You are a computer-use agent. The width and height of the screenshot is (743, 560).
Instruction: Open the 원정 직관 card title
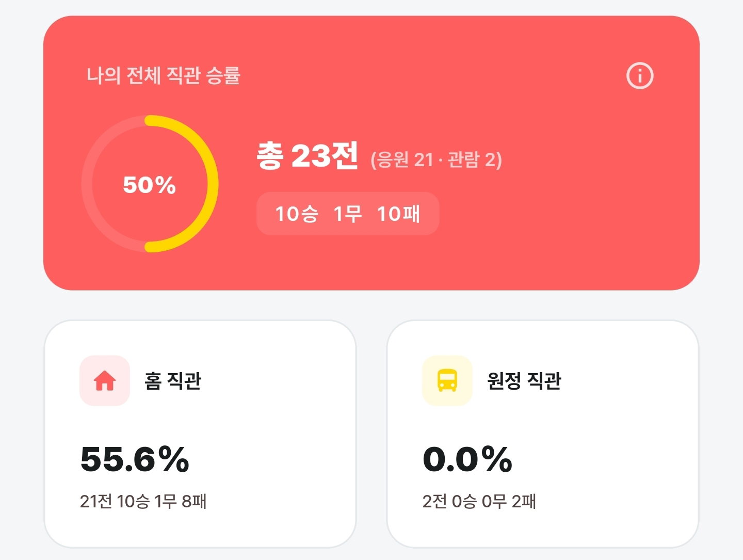point(524,381)
